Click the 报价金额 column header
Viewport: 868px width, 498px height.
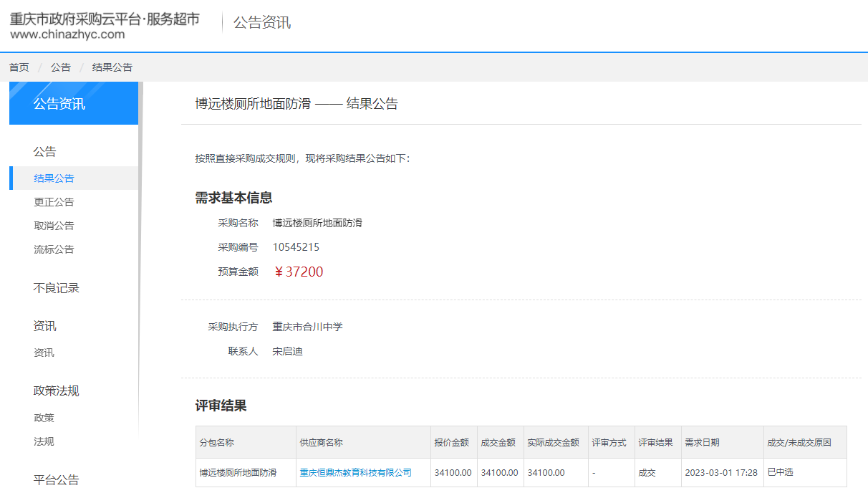452,443
